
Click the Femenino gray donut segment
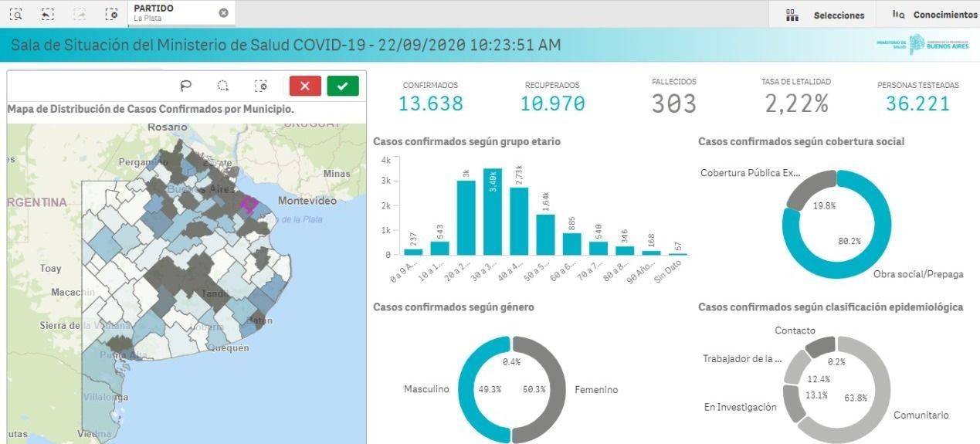point(554,390)
